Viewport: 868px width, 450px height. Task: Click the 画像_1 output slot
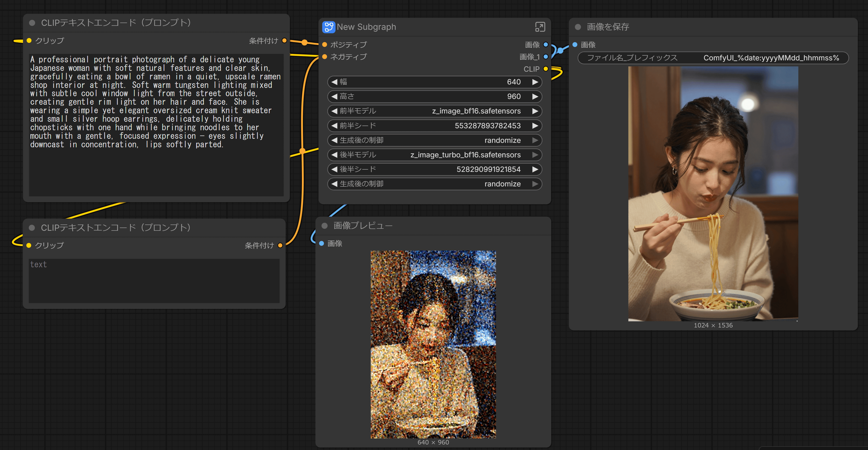pos(546,57)
